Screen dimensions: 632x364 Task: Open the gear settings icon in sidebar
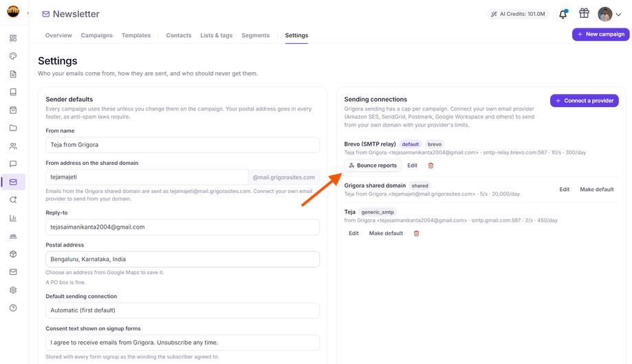13,290
